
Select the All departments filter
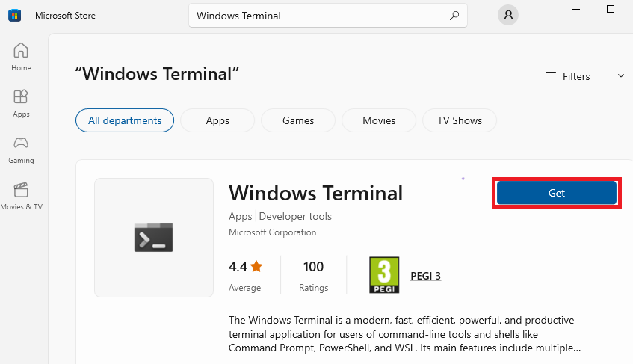tap(125, 120)
